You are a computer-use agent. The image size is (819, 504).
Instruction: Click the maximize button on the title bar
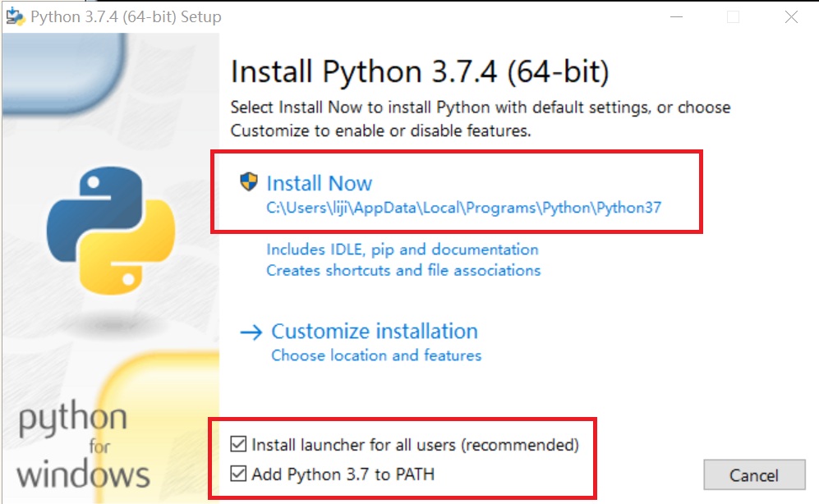733,16
